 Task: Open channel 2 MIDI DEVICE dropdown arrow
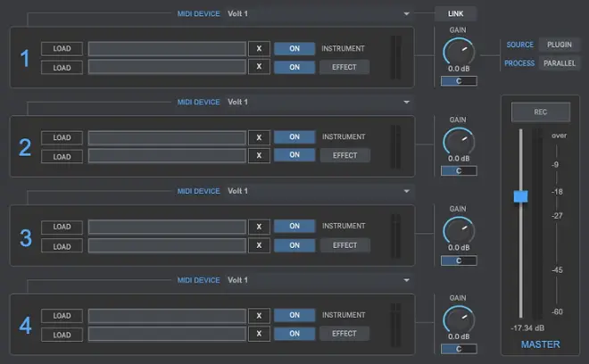click(x=406, y=103)
